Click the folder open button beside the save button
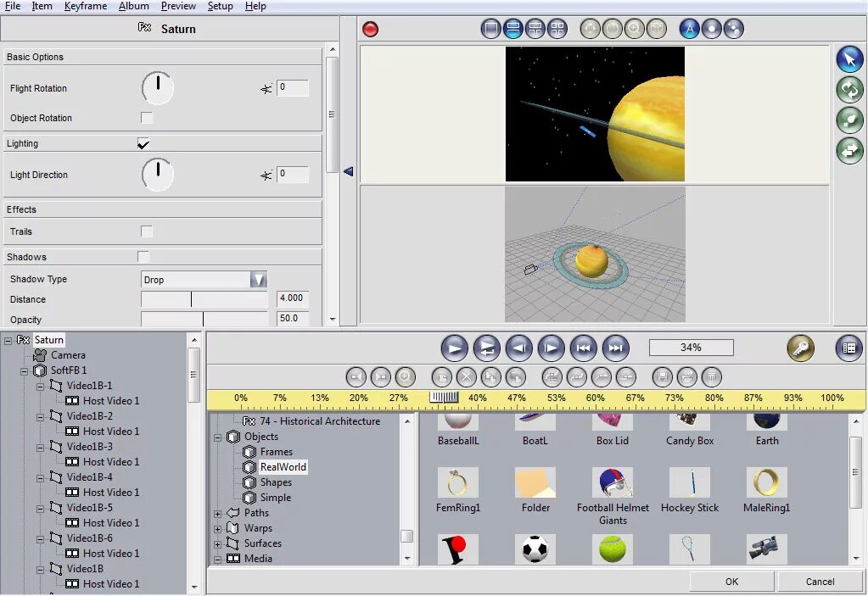 (x=686, y=377)
